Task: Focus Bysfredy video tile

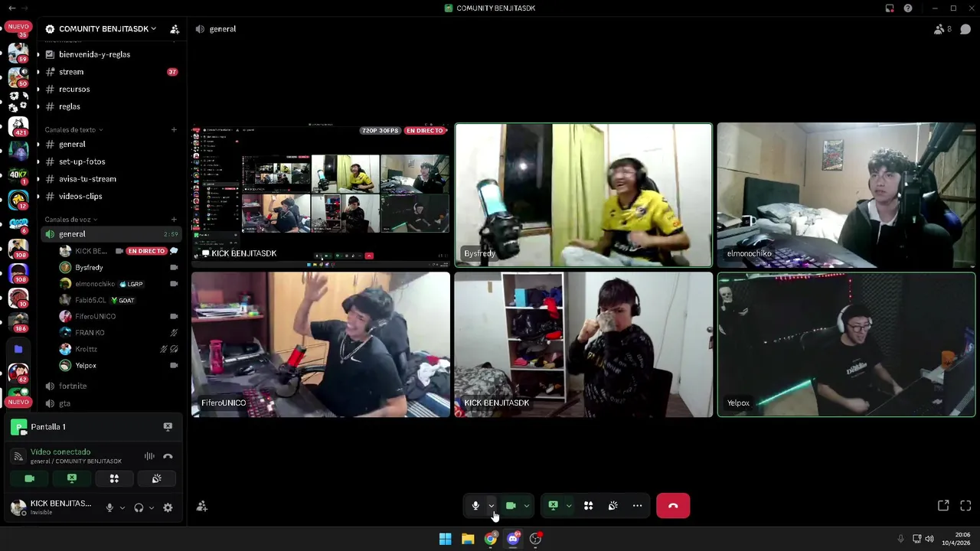Action: click(583, 195)
